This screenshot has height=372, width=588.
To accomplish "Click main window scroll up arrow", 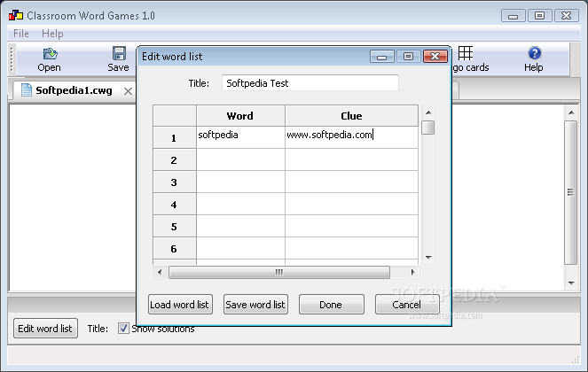I will click(571, 112).
